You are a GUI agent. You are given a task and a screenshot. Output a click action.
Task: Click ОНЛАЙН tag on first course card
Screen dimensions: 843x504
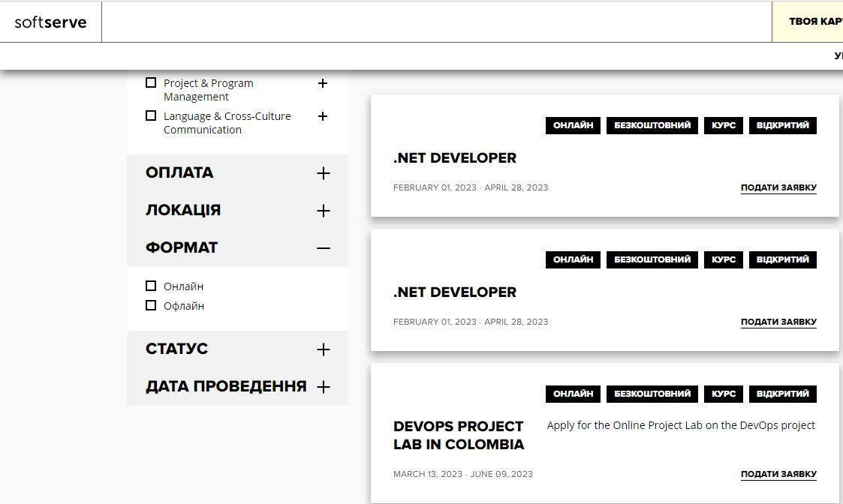pos(574,125)
